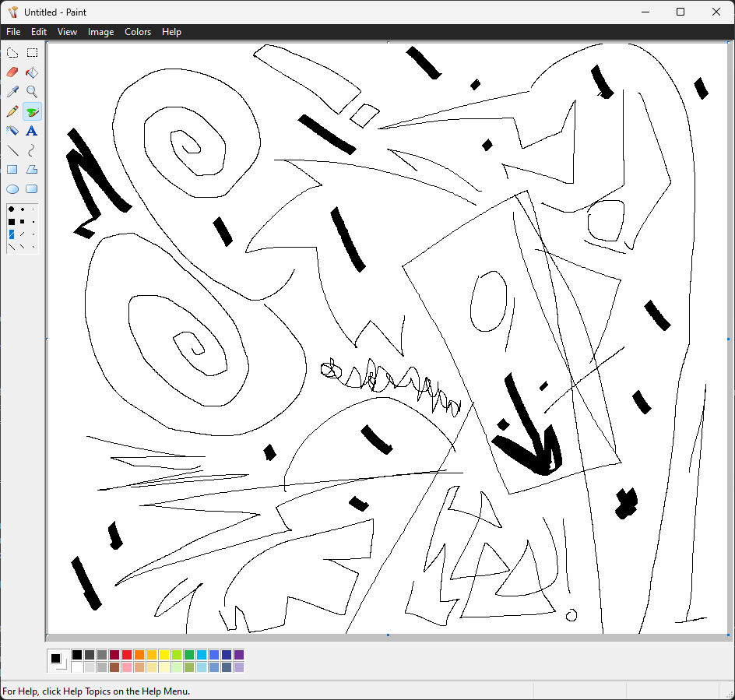Click the View menu item
This screenshot has width=735, height=700.
pos(67,32)
